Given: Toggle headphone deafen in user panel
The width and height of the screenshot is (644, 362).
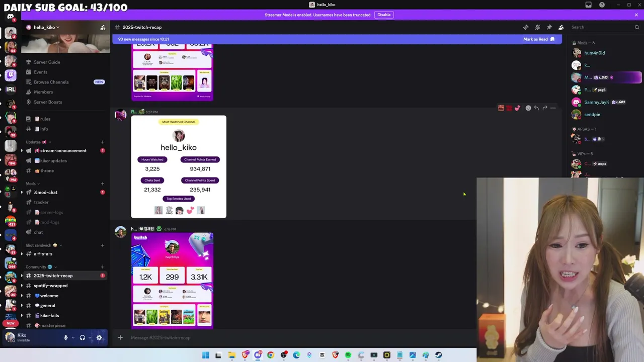Looking at the screenshot, I should [x=83, y=338].
